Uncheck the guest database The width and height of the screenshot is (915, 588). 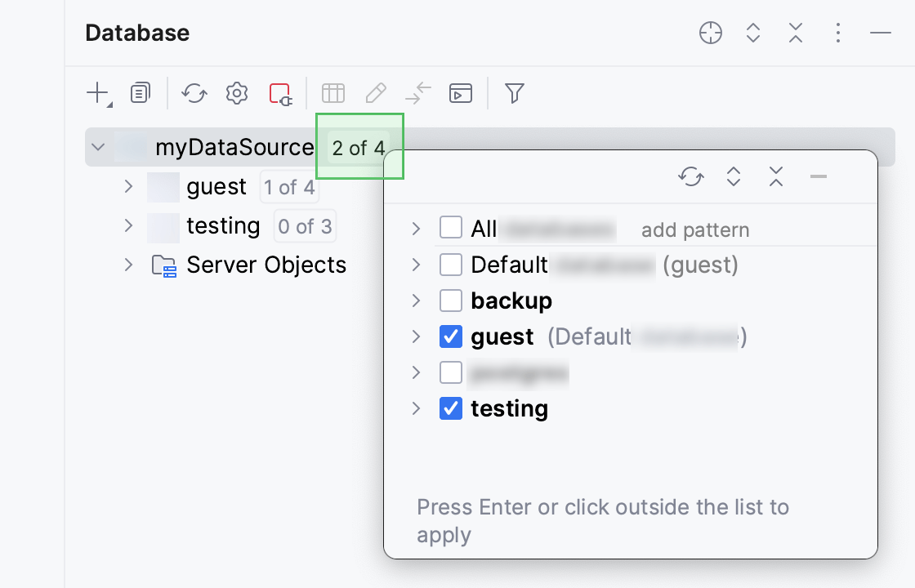pyautogui.click(x=451, y=336)
